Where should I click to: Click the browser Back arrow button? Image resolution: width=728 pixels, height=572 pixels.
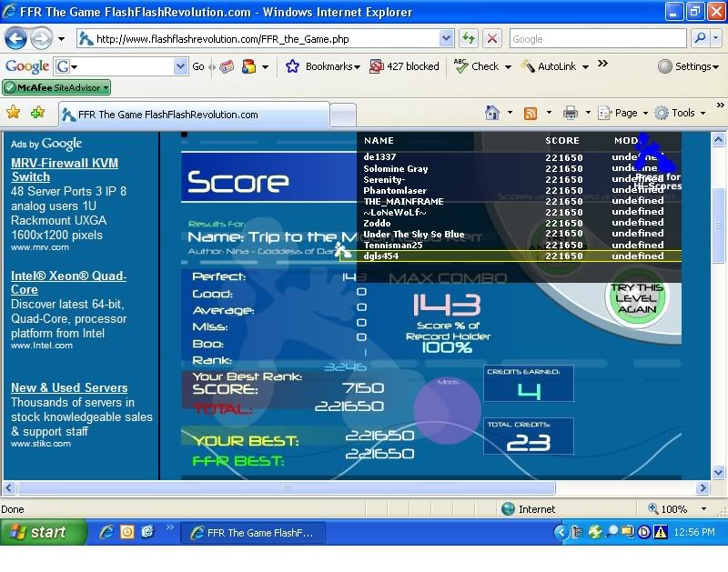[x=16, y=39]
